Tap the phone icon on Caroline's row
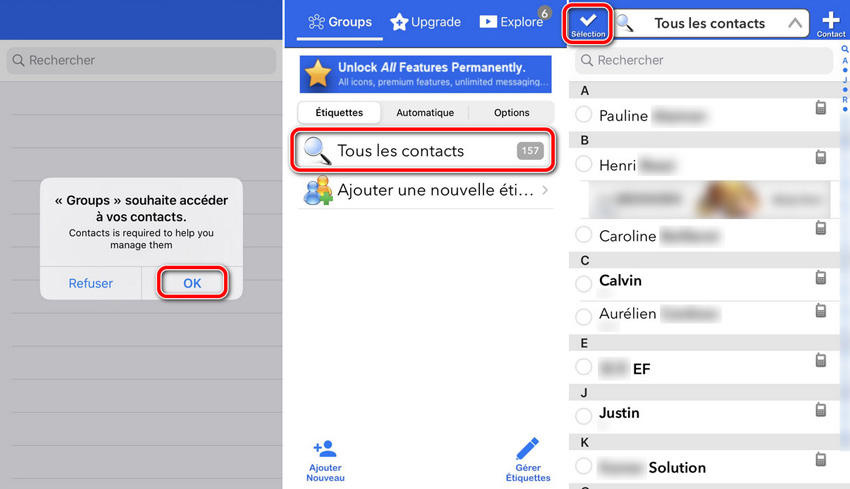 (x=821, y=228)
